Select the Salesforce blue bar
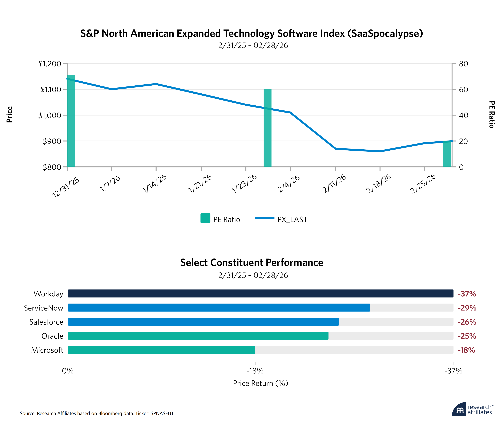The width and height of the screenshot is (504, 434). [203, 321]
